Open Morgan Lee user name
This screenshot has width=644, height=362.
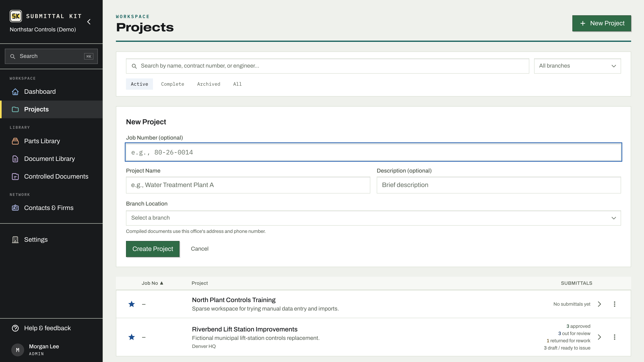44,347
